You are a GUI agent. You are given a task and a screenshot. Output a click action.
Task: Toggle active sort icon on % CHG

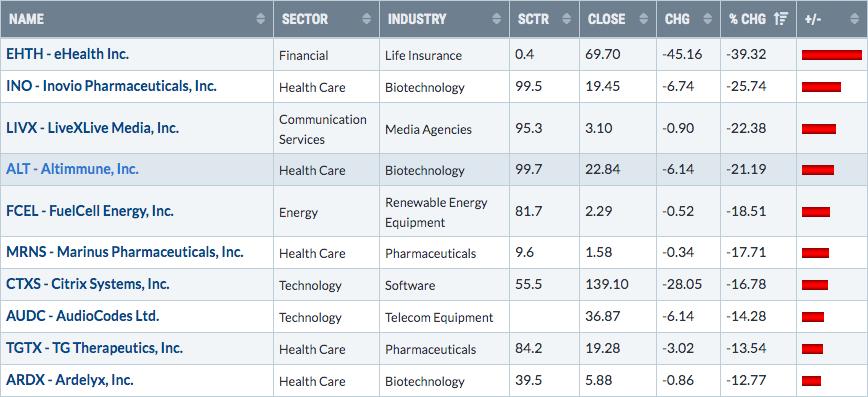pyautogui.click(x=781, y=19)
